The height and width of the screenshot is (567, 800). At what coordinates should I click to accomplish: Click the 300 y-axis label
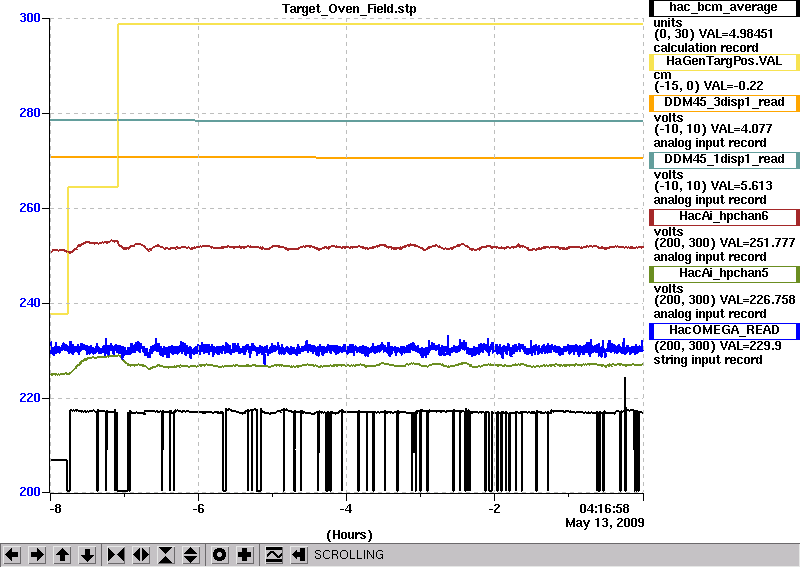point(30,18)
